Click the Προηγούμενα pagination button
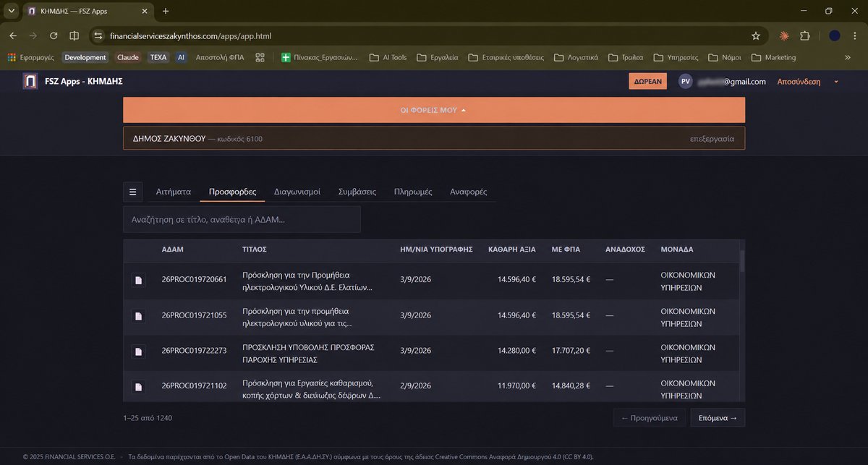868x465 pixels. (x=649, y=417)
